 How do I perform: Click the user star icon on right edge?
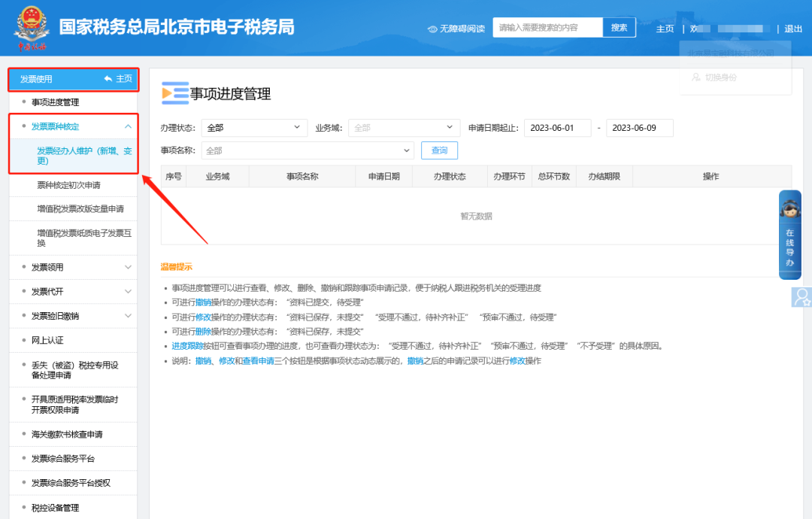(x=801, y=297)
